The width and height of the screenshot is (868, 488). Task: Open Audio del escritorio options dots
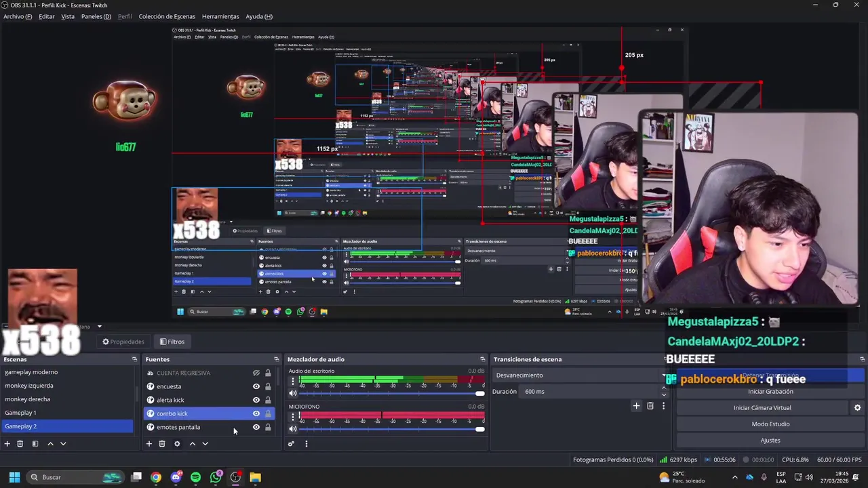293,382
